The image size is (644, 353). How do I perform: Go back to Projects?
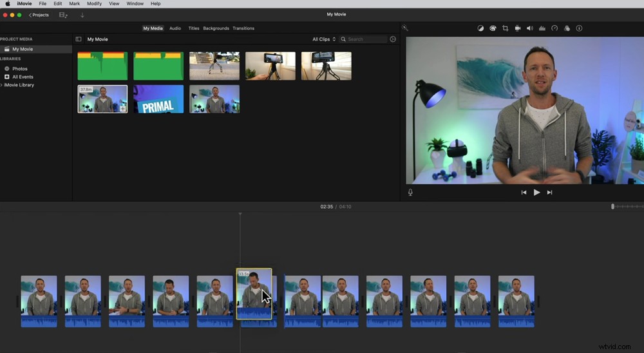[x=39, y=15]
